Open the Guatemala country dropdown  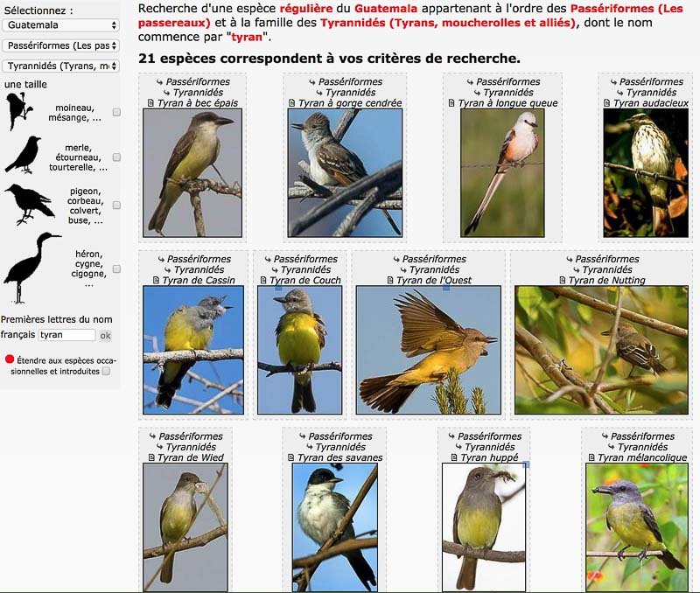[x=60, y=25]
